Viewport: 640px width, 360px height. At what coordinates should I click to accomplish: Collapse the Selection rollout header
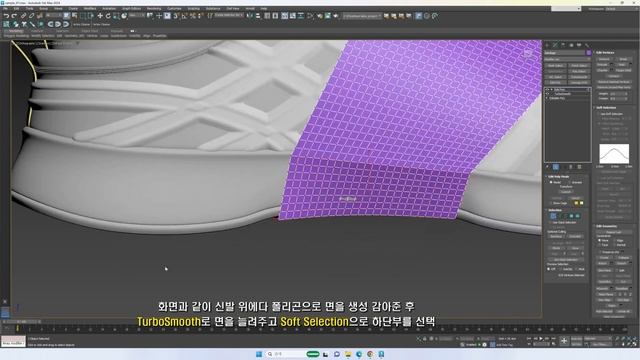click(554, 210)
